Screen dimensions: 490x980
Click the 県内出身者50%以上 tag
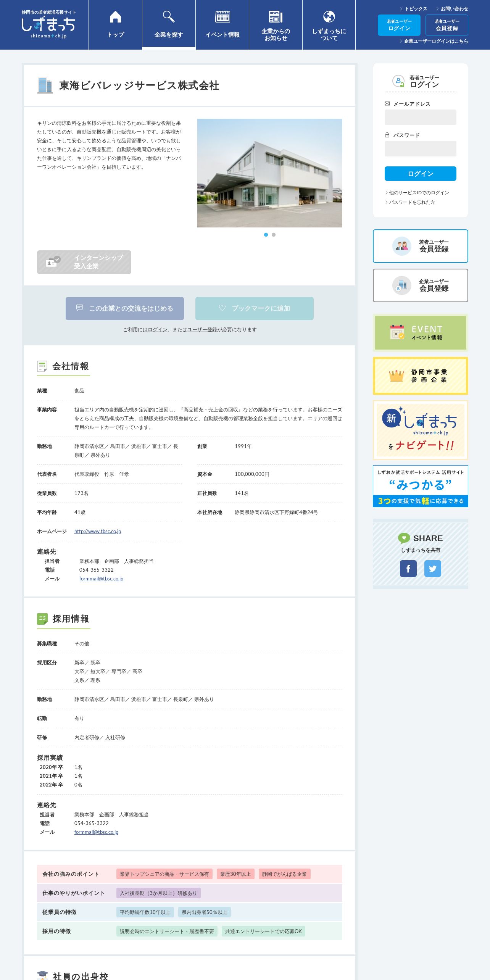point(205,912)
